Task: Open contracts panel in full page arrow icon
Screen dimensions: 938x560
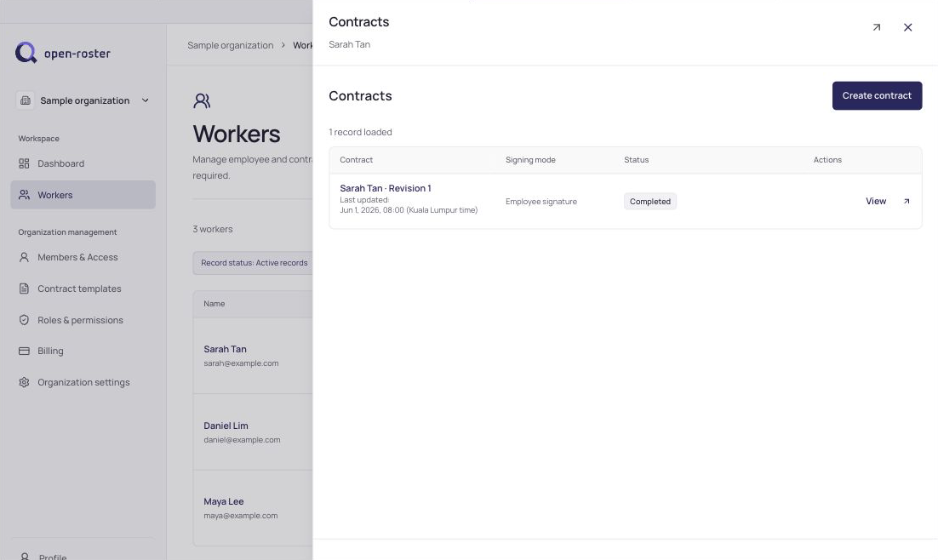Action: (x=877, y=27)
